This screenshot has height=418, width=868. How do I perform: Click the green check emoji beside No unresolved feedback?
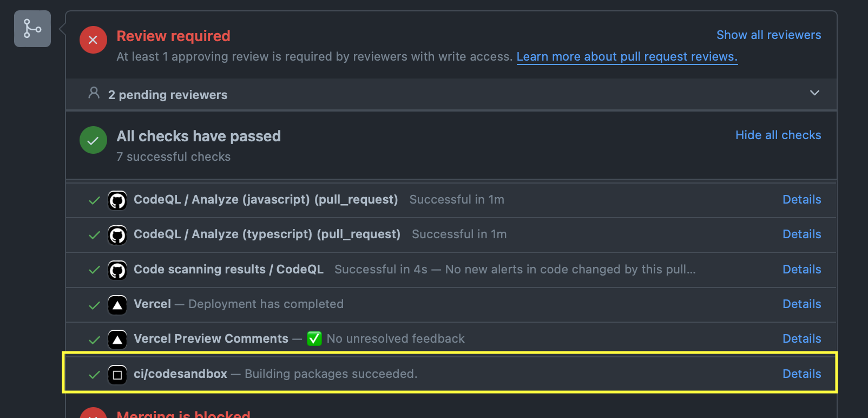click(314, 338)
